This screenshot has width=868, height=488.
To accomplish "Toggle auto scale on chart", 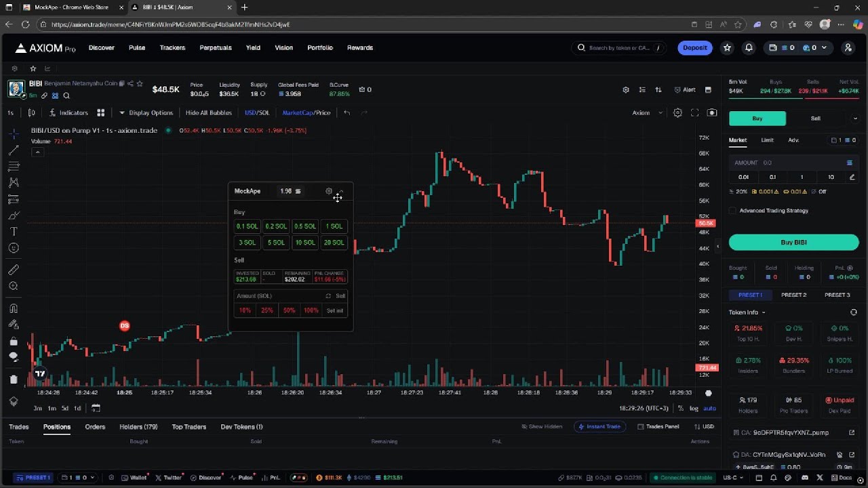I will (x=709, y=408).
